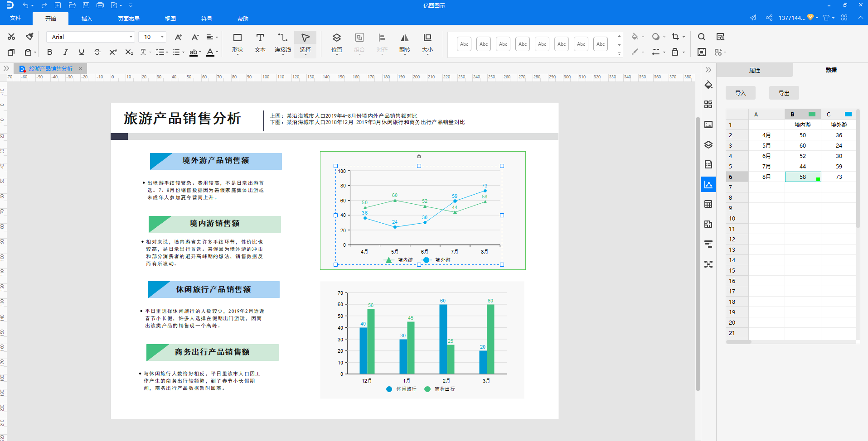Click the 导出 export button
The image size is (868, 441).
coord(784,93)
